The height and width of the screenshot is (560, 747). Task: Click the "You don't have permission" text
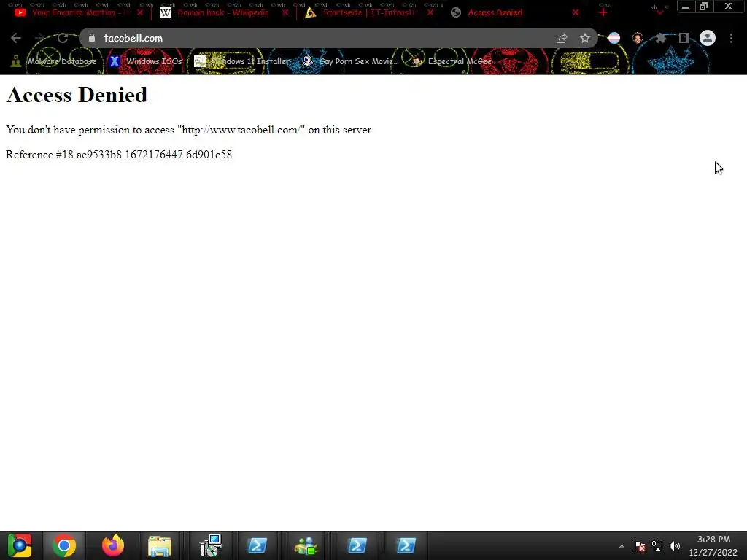pos(190,130)
